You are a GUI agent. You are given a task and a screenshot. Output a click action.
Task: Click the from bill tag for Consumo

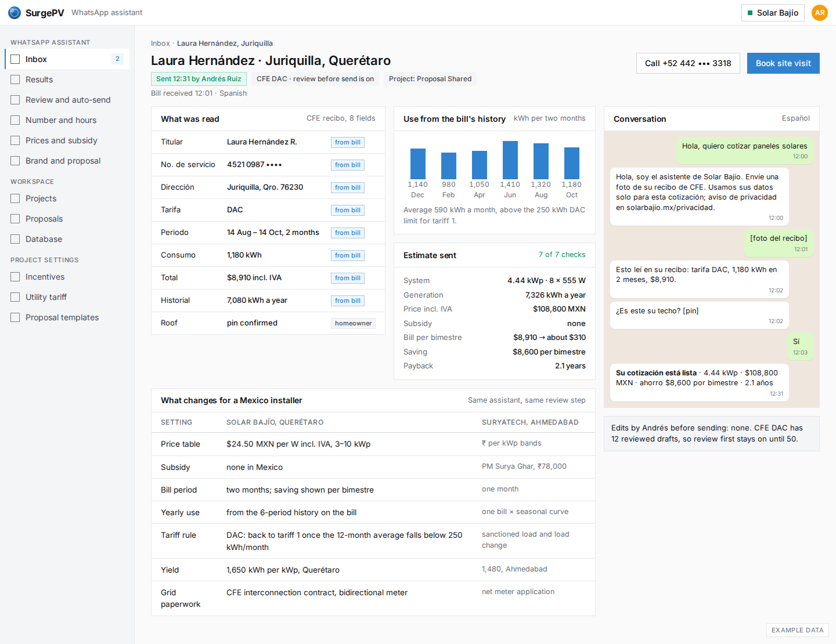click(x=348, y=255)
